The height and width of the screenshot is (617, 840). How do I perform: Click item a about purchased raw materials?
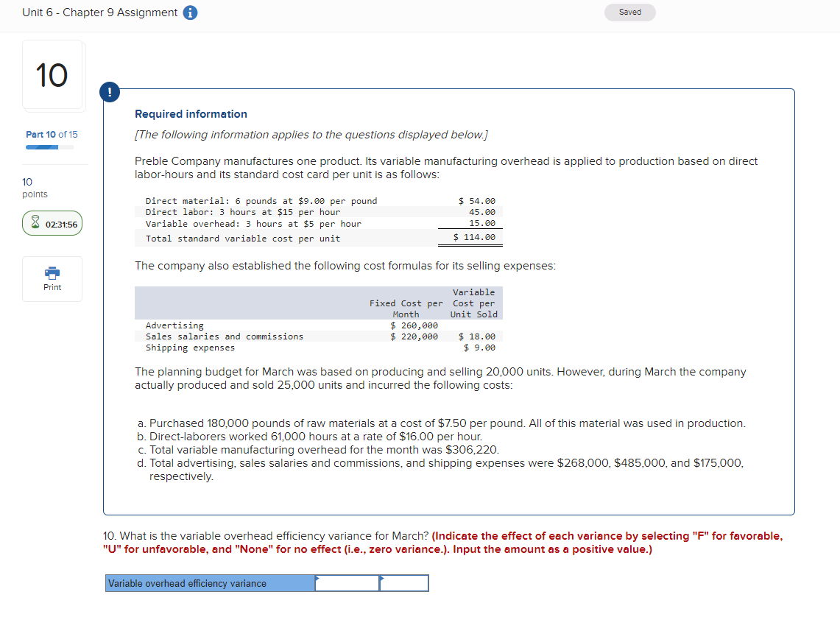442,423
